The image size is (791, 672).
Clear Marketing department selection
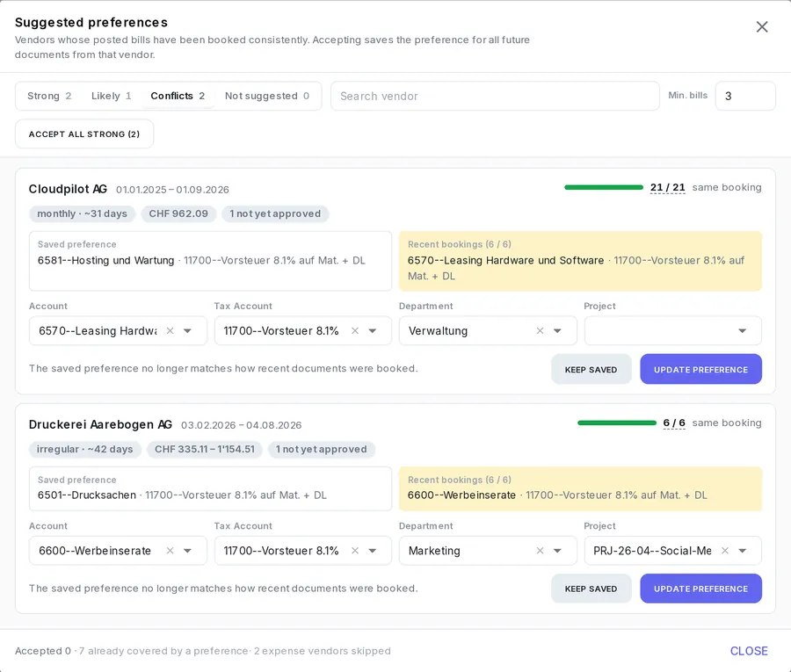coord(540,551)
